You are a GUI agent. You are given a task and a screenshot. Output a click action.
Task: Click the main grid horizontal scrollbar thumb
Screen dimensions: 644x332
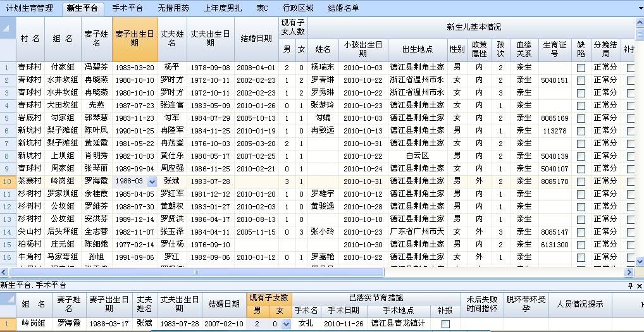click(x=196, y=273)
